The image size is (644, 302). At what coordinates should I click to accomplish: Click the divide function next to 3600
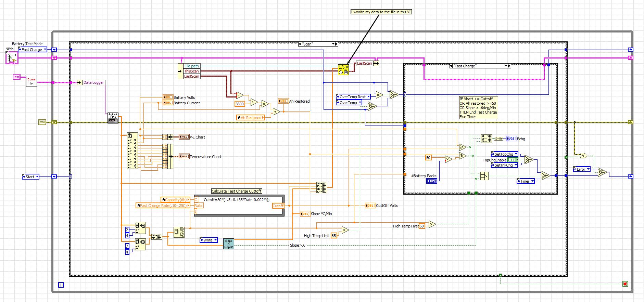coord(253,102)
